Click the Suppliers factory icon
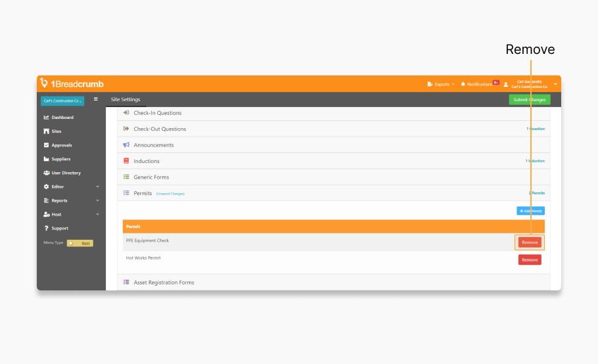This screenshot has width=598, height=364. pos(46,159)
